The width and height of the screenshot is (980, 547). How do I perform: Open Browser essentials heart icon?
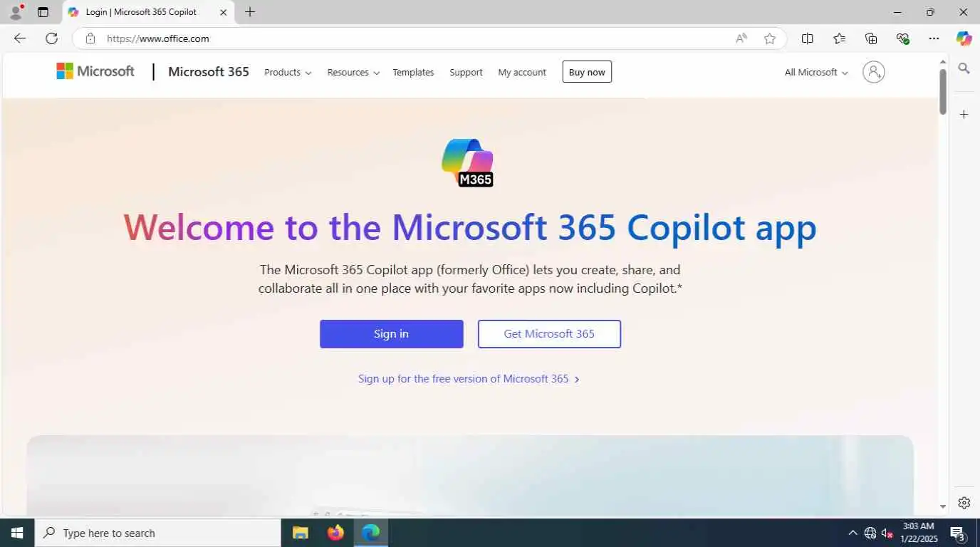point(902,38)
